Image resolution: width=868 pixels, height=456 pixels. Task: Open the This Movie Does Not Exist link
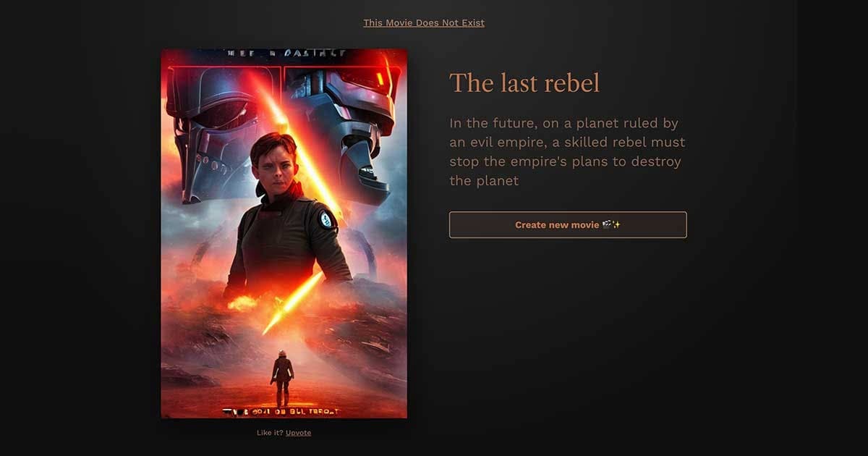(x=424, y=22)
